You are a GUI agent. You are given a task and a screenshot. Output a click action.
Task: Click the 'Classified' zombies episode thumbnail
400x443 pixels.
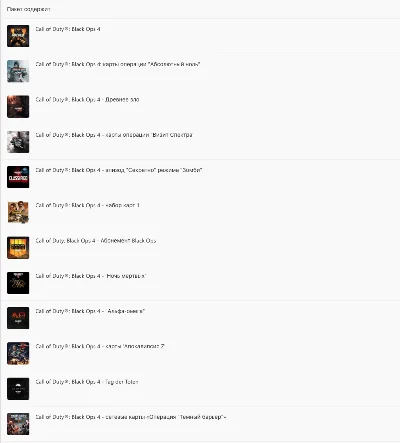[18, 177]
